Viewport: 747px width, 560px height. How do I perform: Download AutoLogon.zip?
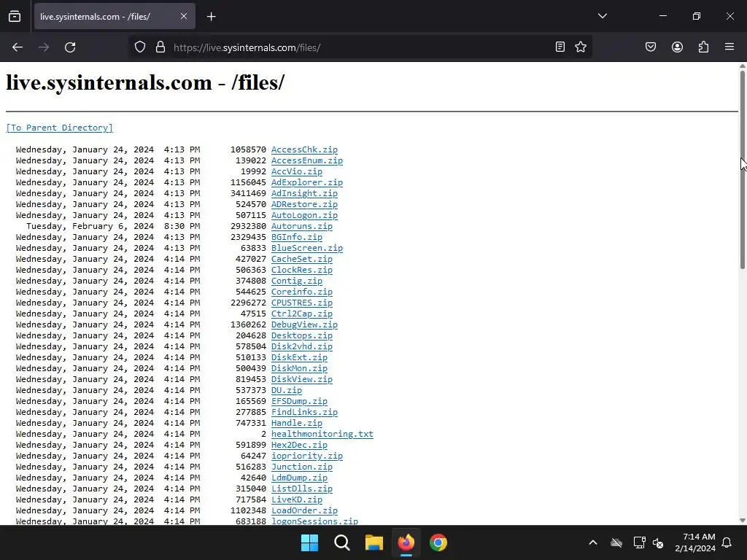(x=304, y=215)
